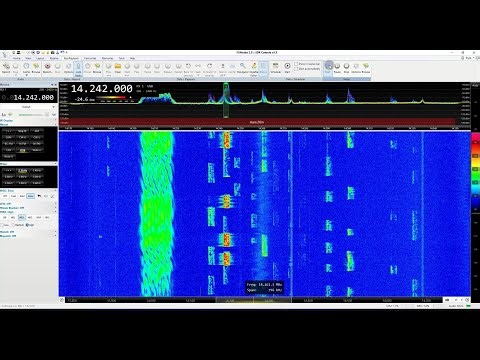Choose the highlighted filter bandwidth button
The height and width of the screenshot is (360, 480).
click(x=22, y=171)
